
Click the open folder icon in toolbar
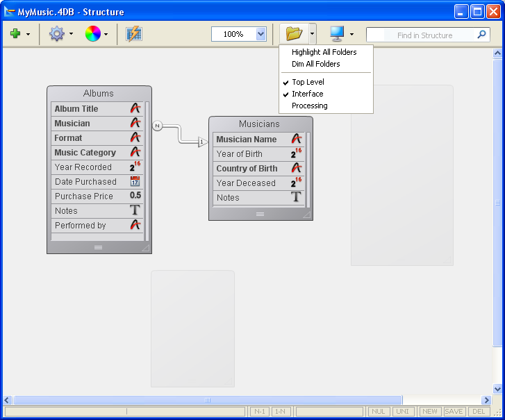pos(294,33)
